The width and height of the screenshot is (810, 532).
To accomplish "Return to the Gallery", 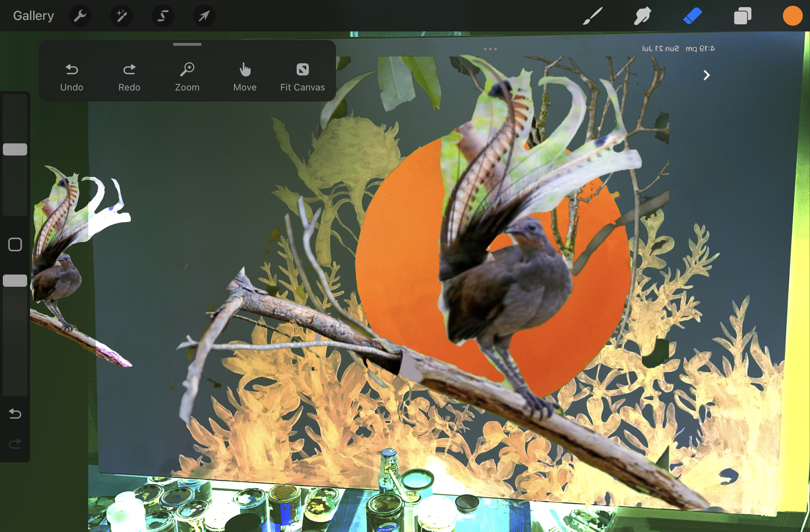I will pos(34,16).
